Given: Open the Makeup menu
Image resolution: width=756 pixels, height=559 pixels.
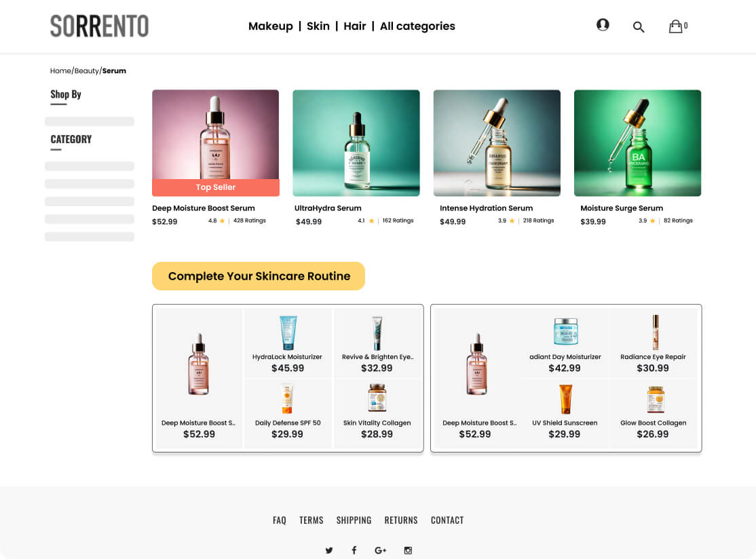Looking at the screenshot, I should click(x=270, y=26).
